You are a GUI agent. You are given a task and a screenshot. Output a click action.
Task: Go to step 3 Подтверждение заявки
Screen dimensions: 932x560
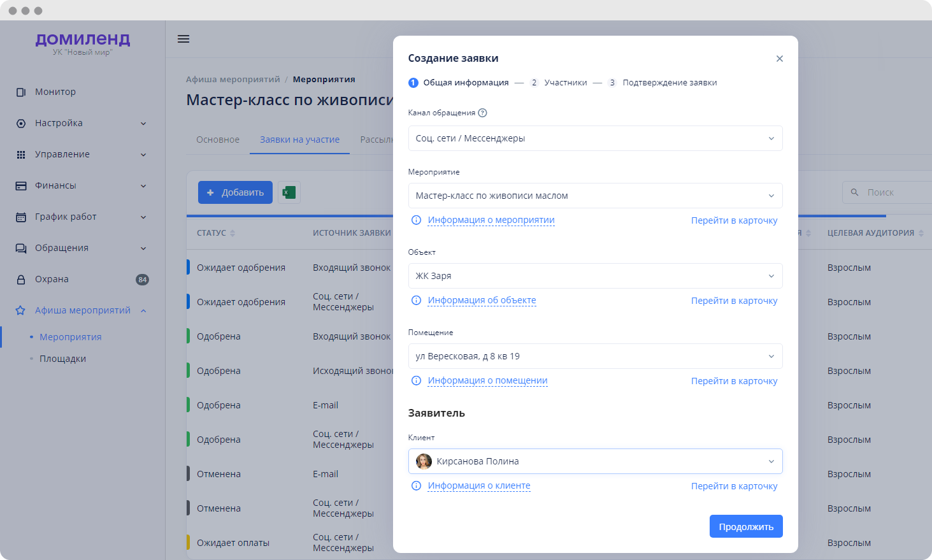(663, 83)
